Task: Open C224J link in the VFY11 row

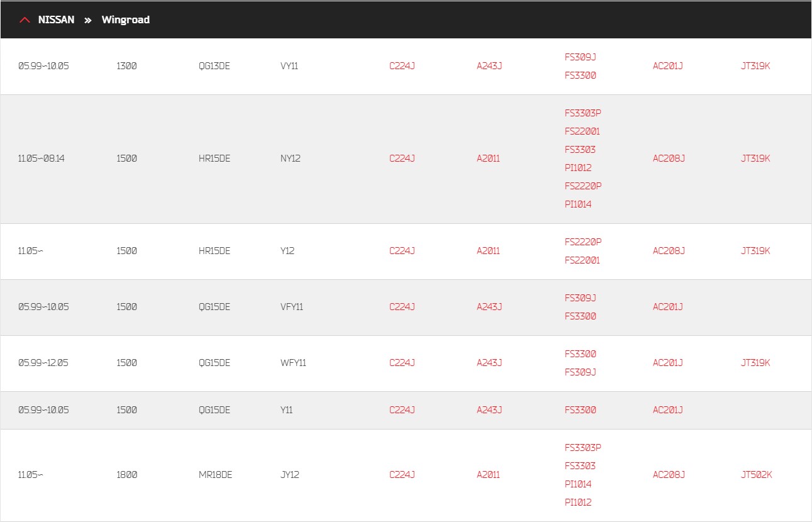Action: (402, 307)
